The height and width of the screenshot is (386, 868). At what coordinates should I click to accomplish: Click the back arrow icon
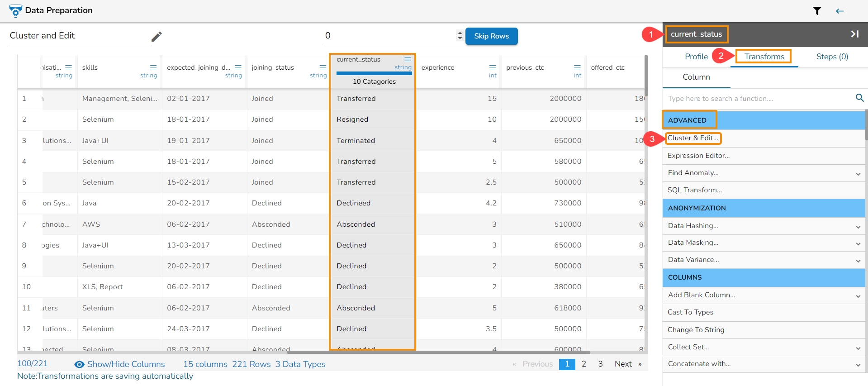[840, 11]
